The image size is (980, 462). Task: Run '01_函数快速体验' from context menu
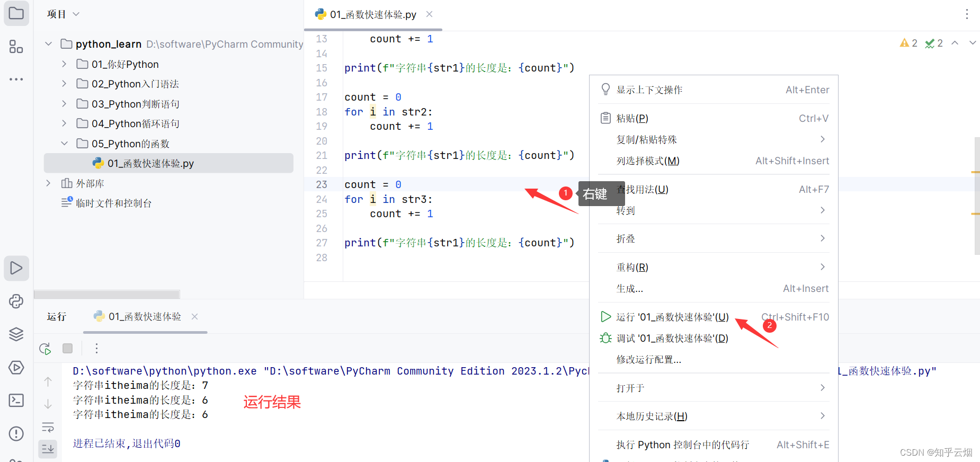[714, 317]
